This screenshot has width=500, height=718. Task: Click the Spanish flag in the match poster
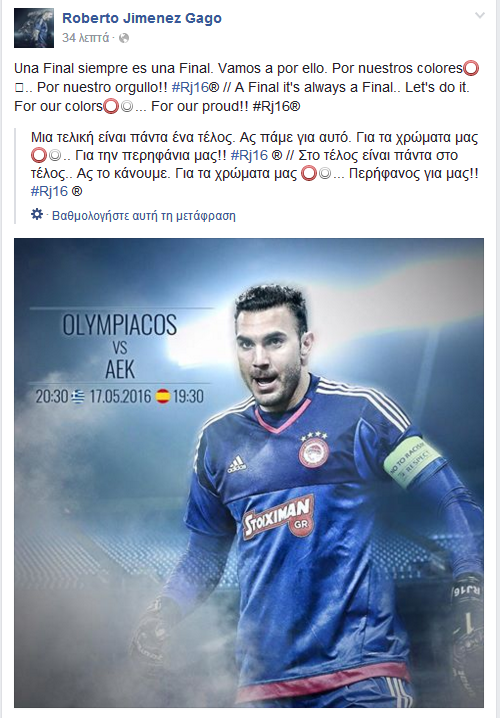[x=163, y=396]
